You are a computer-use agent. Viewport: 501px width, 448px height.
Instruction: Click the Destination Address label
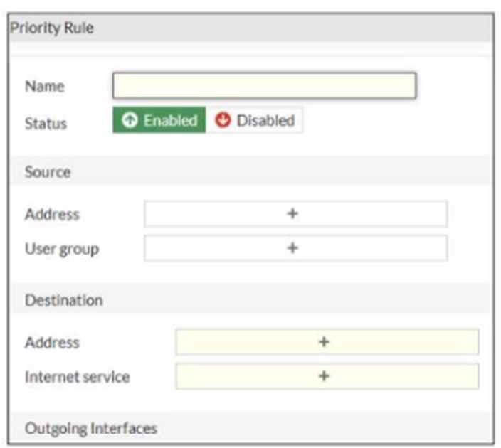pos(52,342)
